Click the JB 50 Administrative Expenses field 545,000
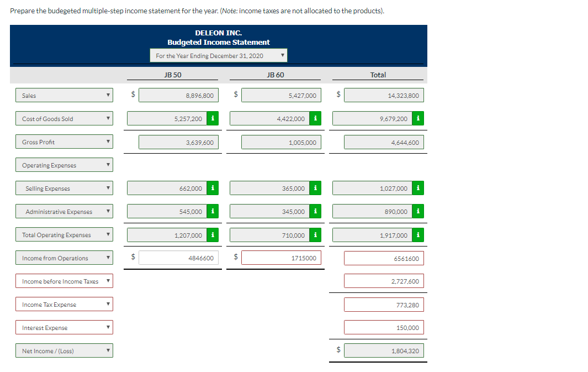The height and width of the screenshot is (372, 588). (167, 211)
